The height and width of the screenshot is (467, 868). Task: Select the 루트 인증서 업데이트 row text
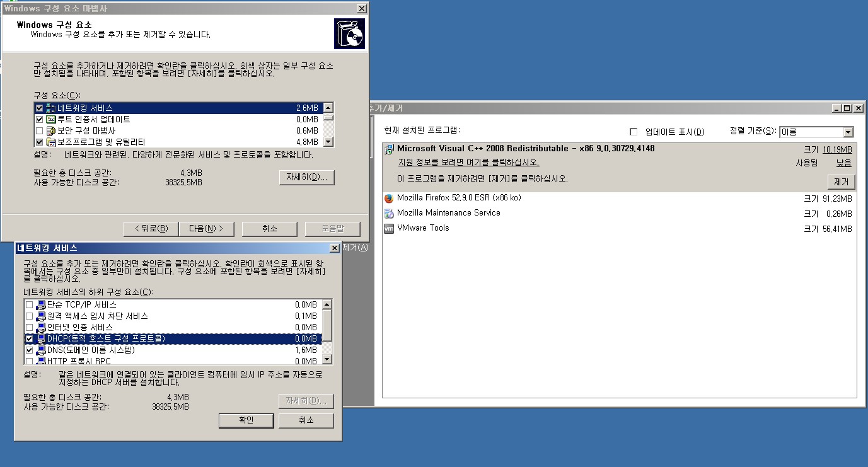[94, 120]
